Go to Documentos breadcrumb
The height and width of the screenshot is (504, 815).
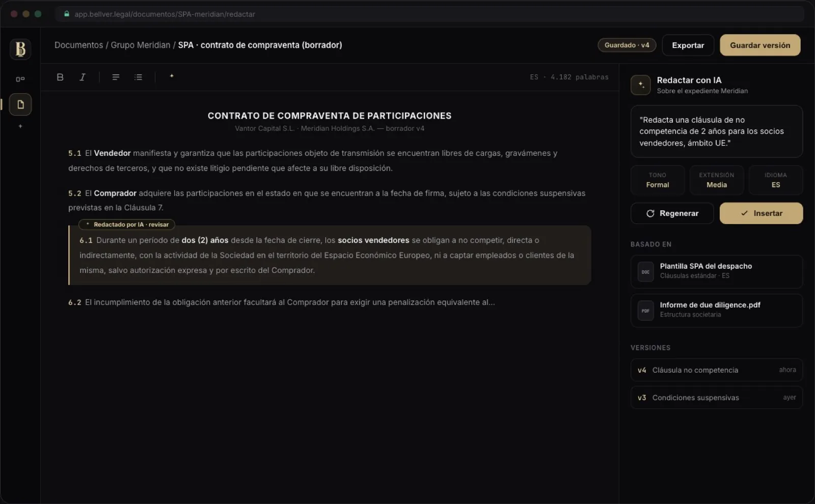(x=78, y=45)
